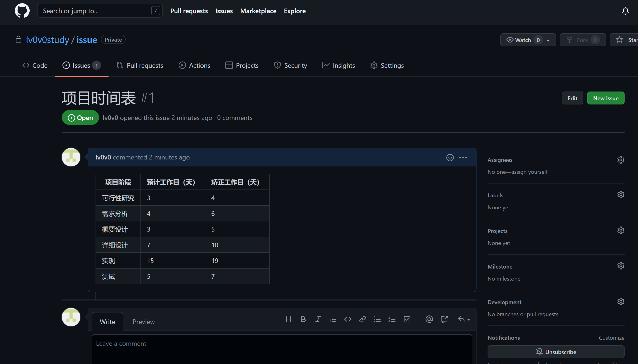638x364 pixels.
Task: Mention a user with the @ icon
Action: click(429, 319)
